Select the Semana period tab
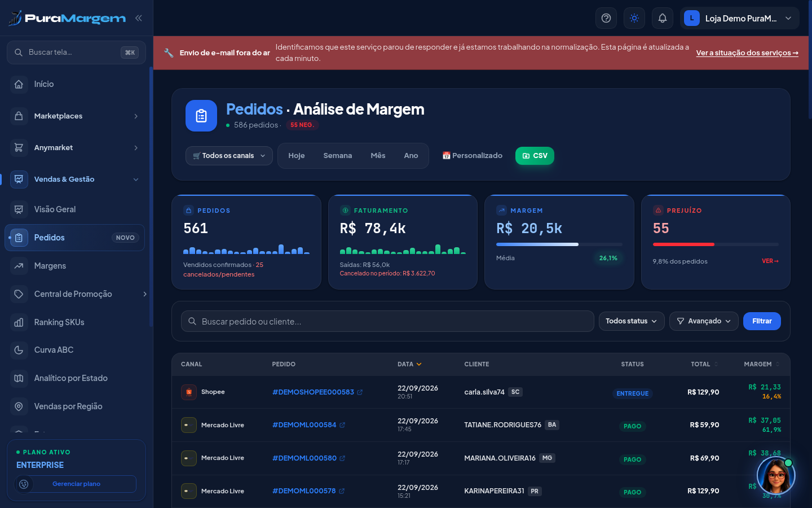Image resolution: width=812 pixels, height=508 pixels. [338, 156]
